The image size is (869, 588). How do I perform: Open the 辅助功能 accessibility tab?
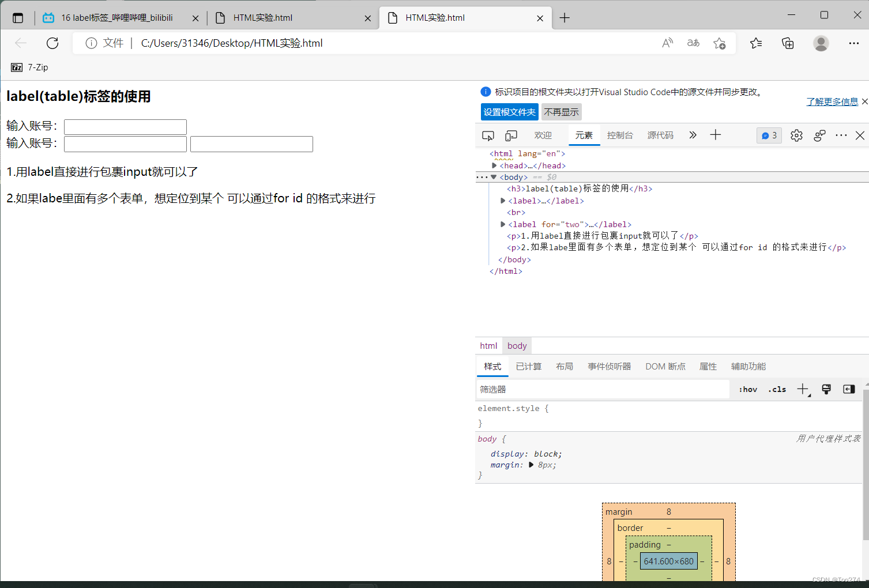click(x=748, y=367)
